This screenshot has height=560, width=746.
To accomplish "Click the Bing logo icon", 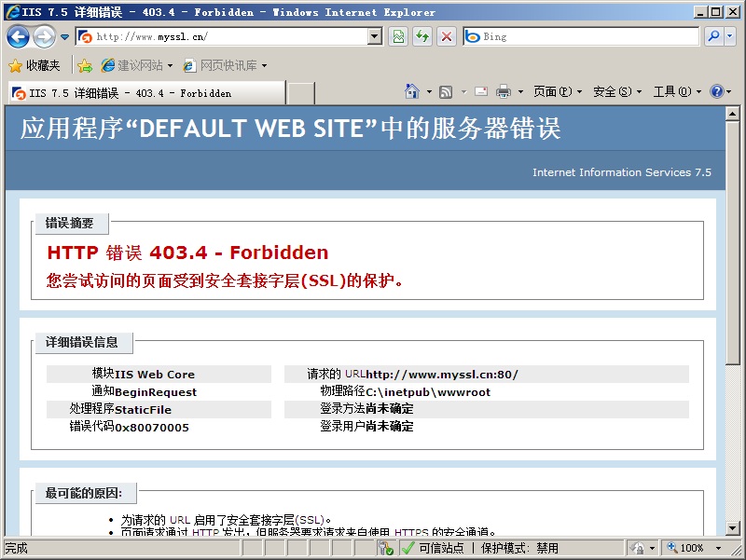I will tap(473, 36).
